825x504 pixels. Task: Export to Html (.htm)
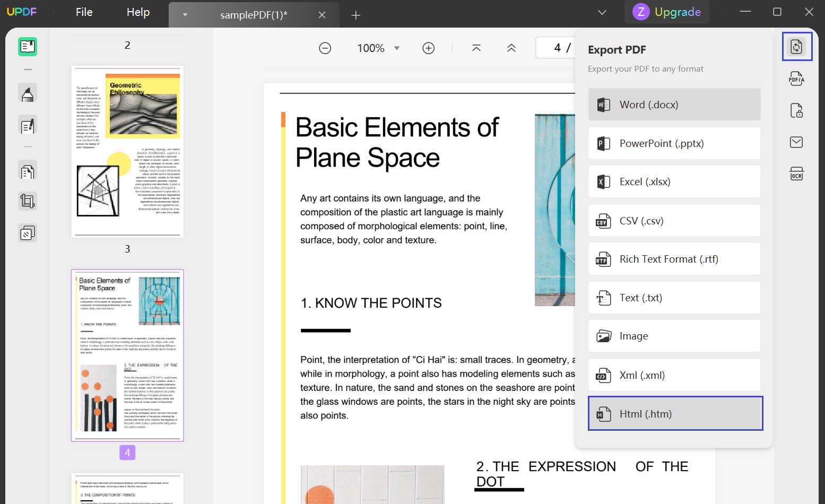coord(675,413)
